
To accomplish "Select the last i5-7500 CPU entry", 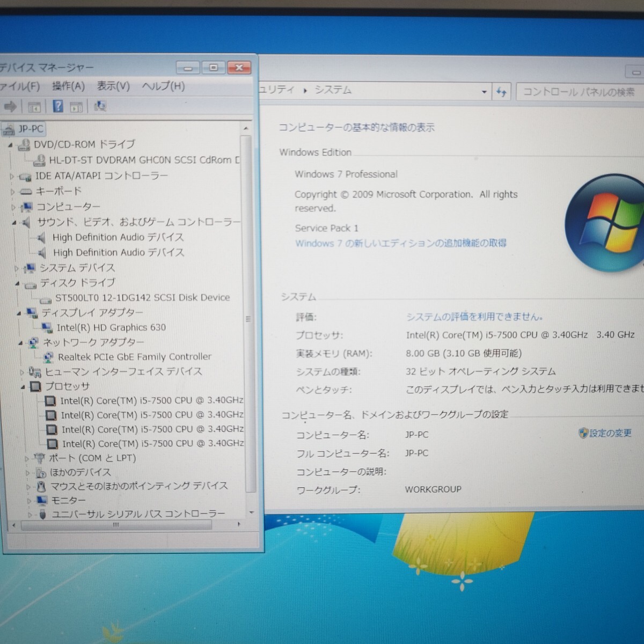I will (x=153, y=444).
